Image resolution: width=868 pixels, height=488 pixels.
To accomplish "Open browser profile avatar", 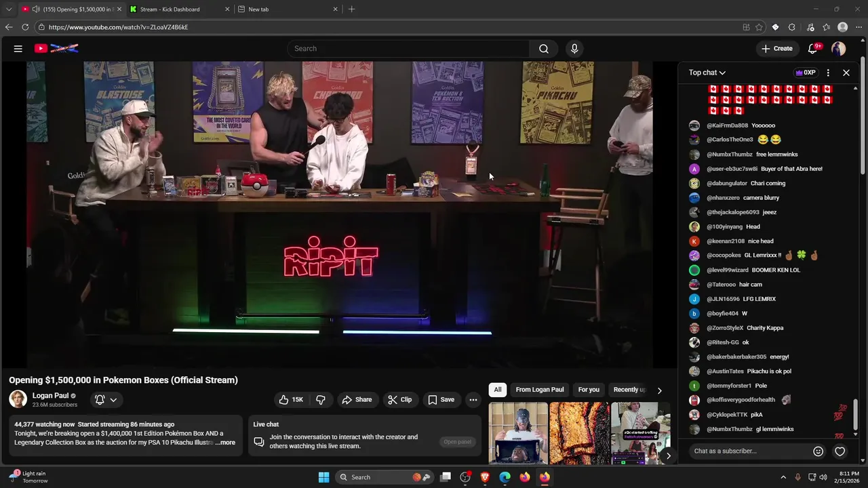I will pyautogui.click(x=843, y=27).
